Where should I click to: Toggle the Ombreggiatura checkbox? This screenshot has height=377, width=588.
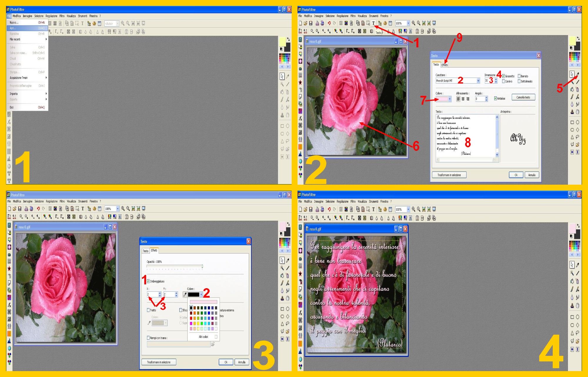click(x=148, y=281)
